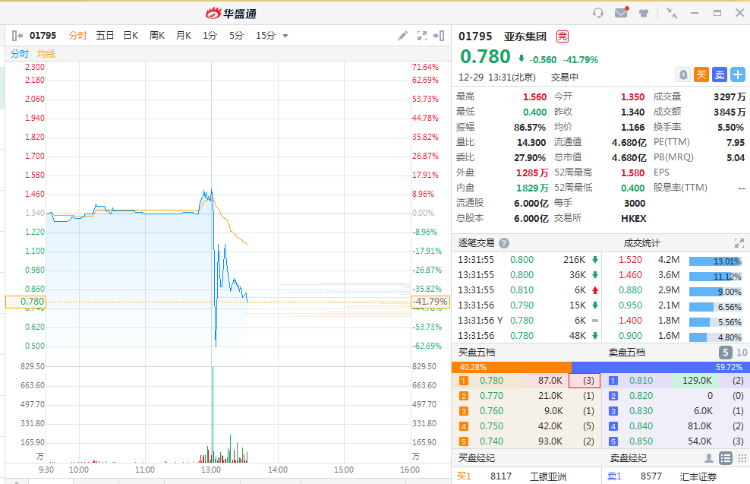Click the 13:31:55 0.810 trade row
This screenshot has width=750, height=484.
(529, 290)
